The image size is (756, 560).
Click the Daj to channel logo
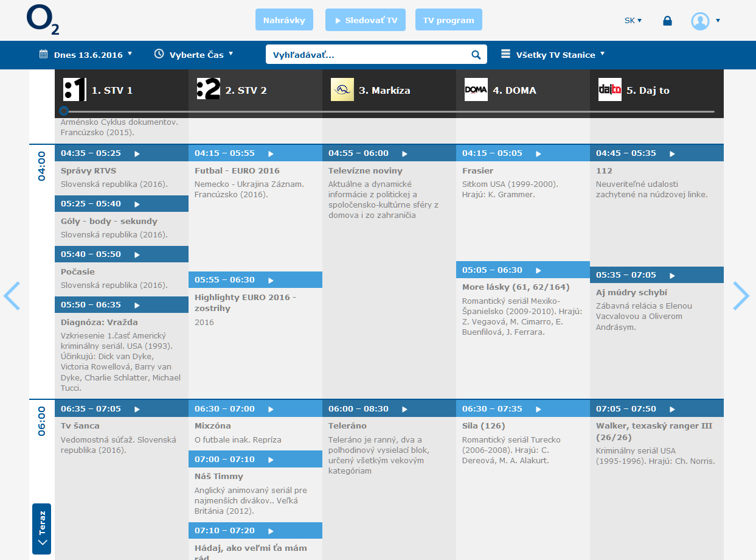click(609, 89)
